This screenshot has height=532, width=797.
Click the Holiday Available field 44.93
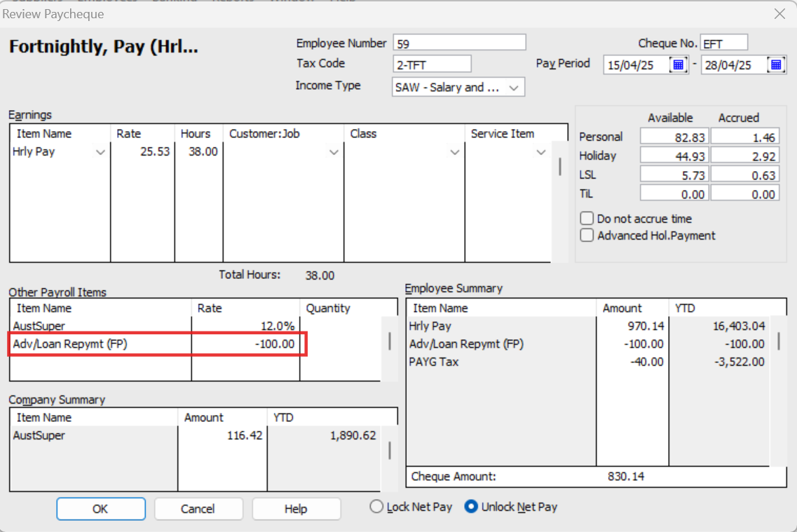point(674,156)
